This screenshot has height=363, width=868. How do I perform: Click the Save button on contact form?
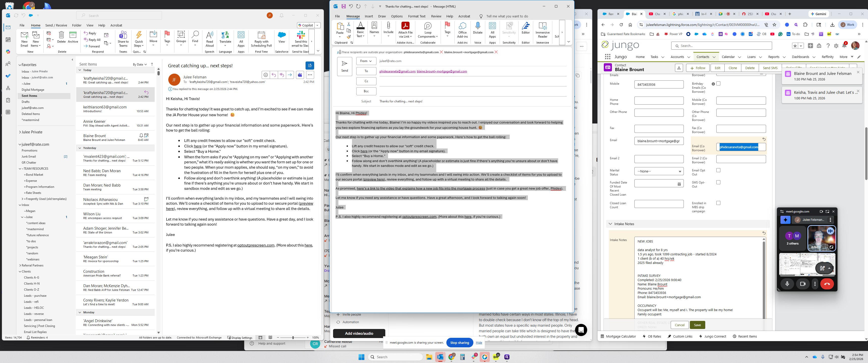point(697,325)
